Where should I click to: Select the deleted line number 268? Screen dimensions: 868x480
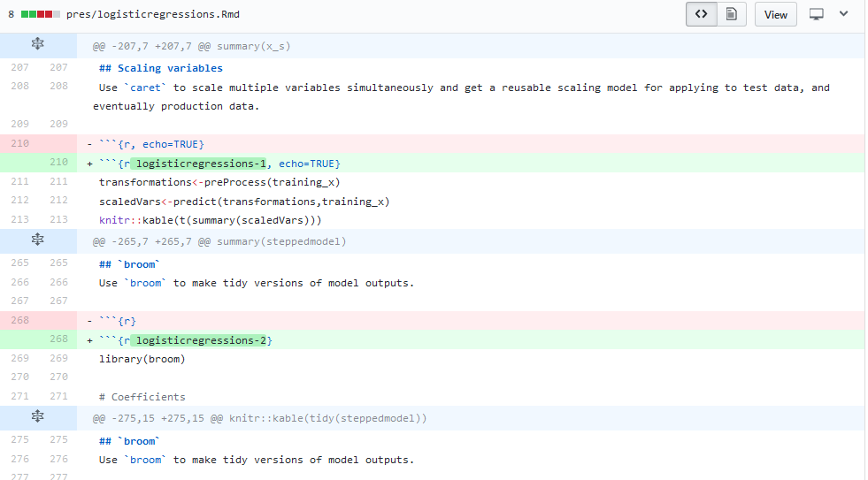pyautogui.click(x=19, y=321)
